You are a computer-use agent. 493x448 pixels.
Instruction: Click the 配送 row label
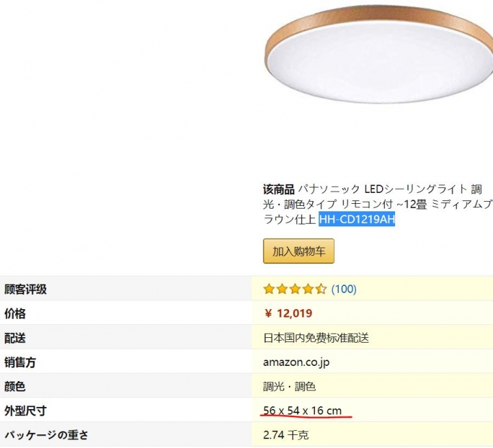click(15, 339)
